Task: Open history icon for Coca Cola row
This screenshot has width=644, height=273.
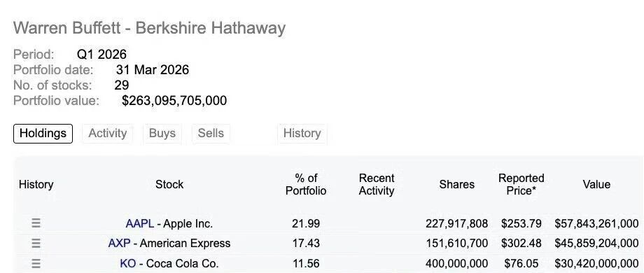Action: (36, 263)
